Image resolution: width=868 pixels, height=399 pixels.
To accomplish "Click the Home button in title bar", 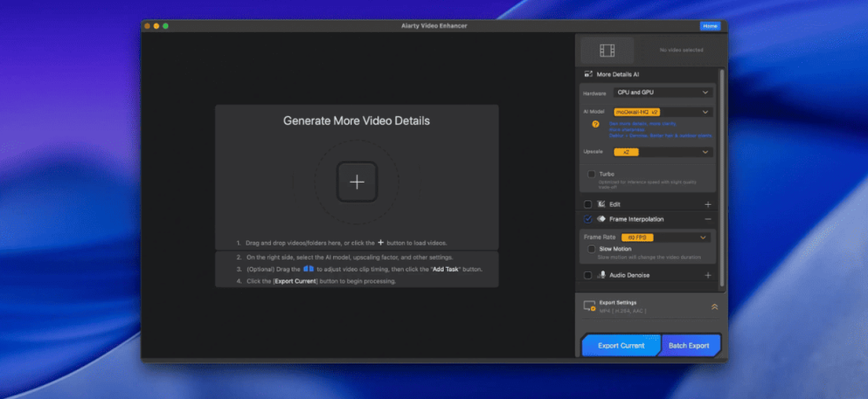I will pos(709,26).
